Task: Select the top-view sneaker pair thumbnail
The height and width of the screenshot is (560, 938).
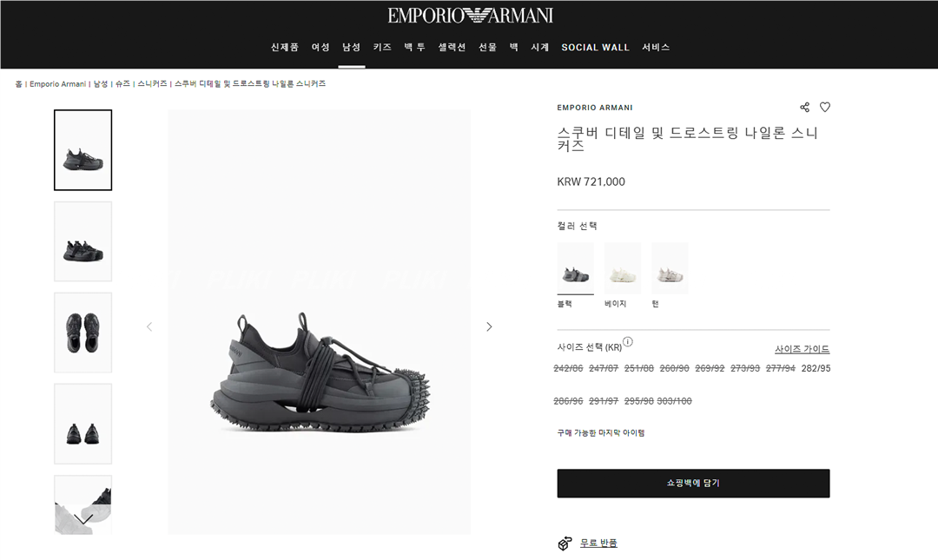Action: coord(83,333)
